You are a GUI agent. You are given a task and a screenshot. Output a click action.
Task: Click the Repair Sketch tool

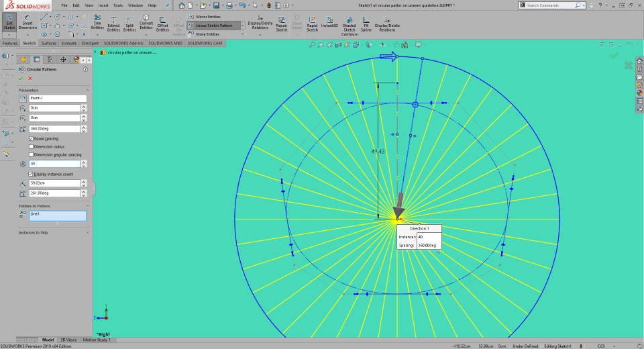coord(281,24)
